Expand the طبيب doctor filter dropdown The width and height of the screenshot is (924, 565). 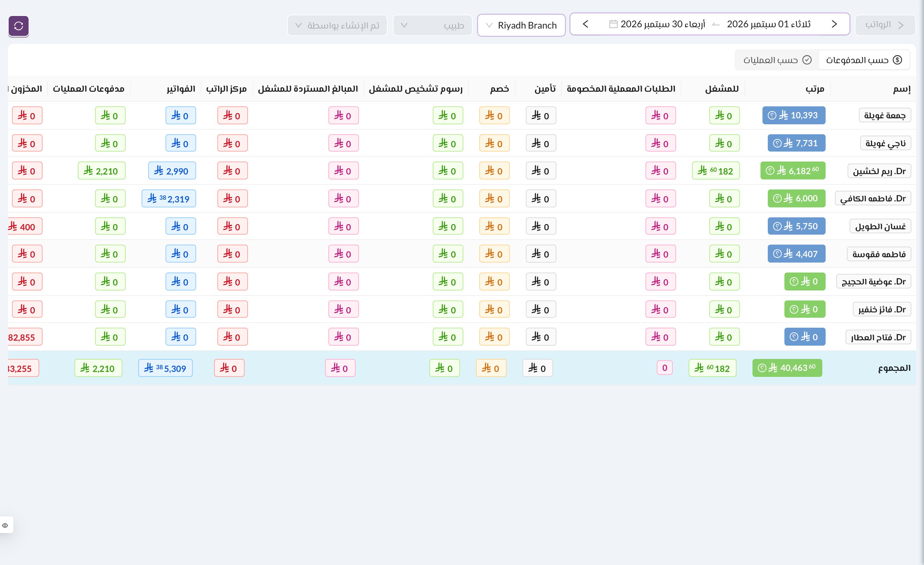point(432,26)
